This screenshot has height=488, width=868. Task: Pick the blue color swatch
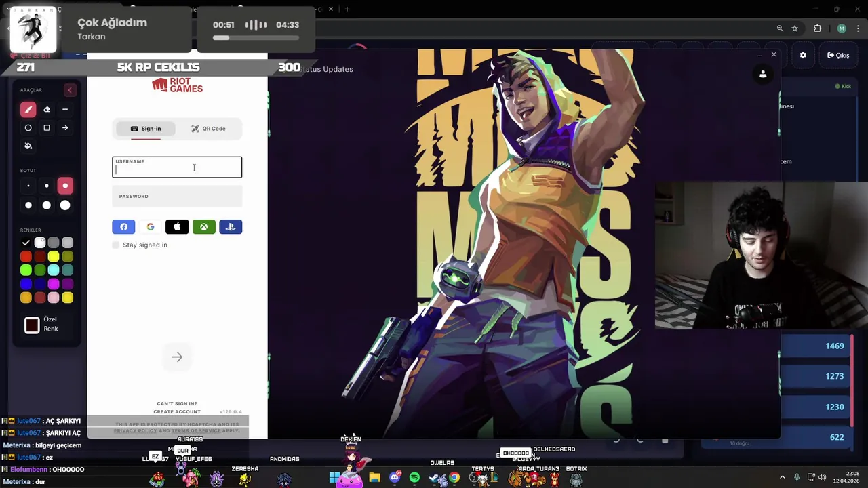point(26,284)
